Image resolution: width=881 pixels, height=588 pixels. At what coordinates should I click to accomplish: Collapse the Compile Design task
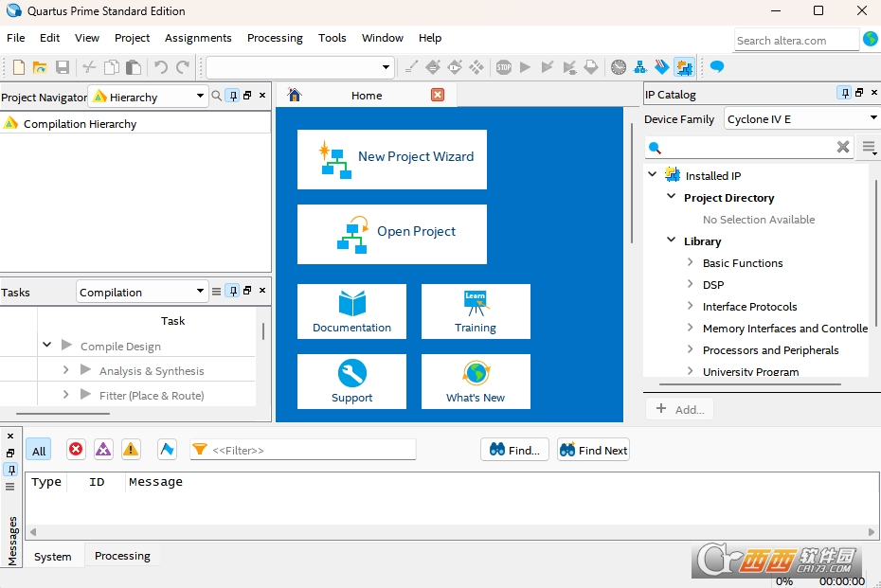point(47,345)
